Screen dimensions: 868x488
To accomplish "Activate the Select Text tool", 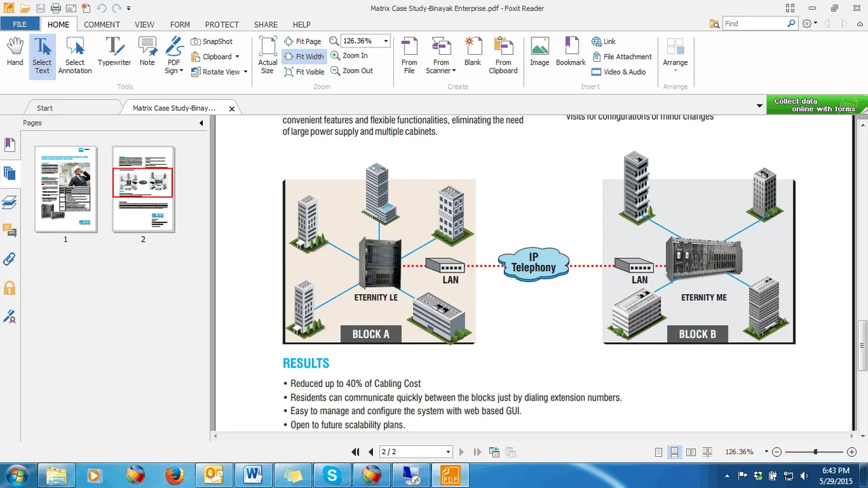I will (42, 56).
